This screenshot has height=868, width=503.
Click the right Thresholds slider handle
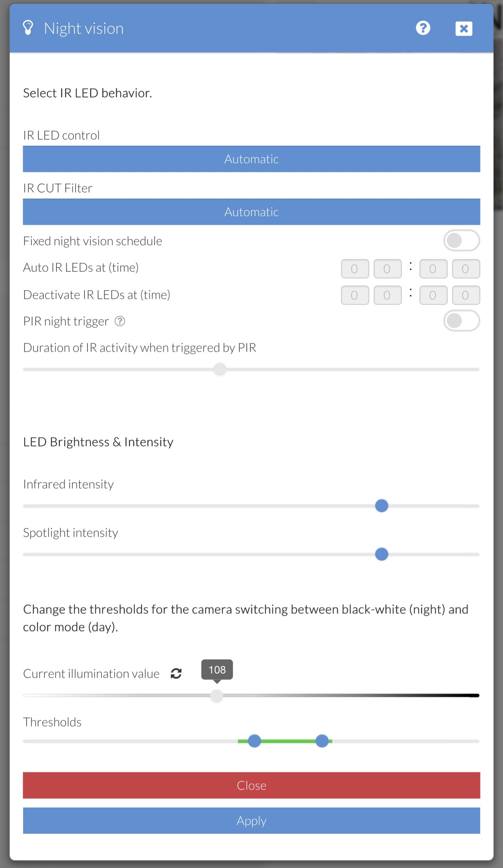tap(322, 741)
